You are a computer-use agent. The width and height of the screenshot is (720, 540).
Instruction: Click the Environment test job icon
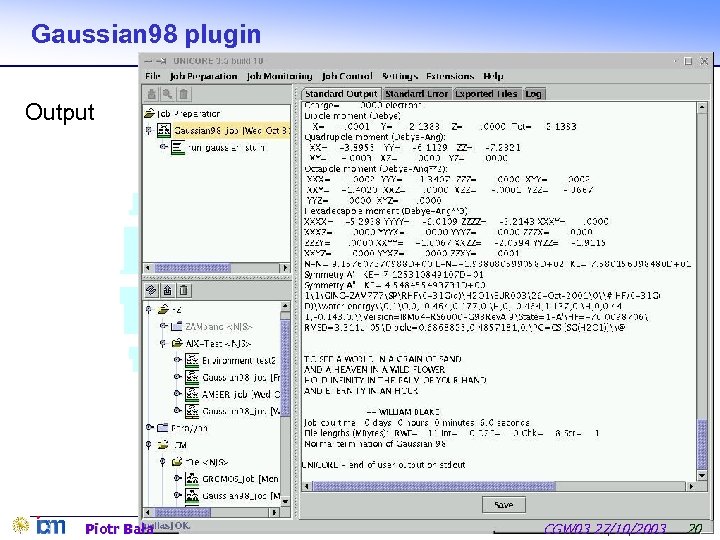tap(192, 360)
